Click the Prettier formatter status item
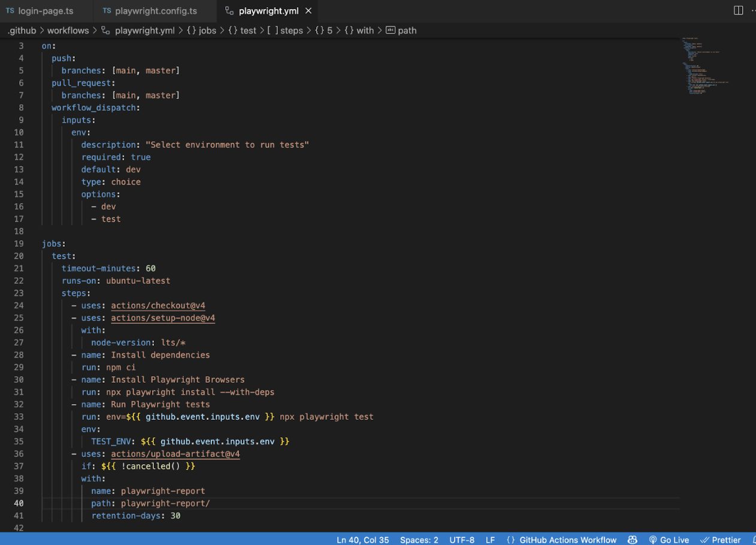Image resolution: width=756 pixels, height=545 pixels. point(721,540)
